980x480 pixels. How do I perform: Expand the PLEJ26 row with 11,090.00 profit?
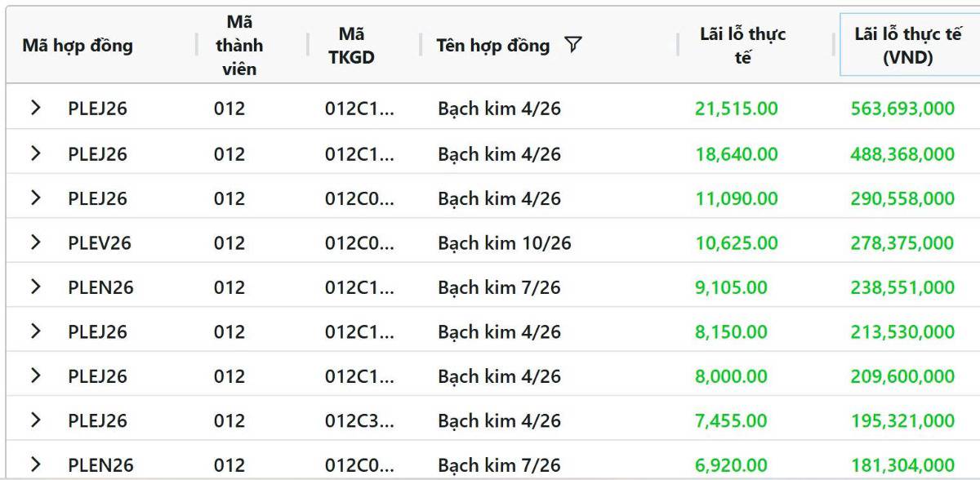[35, 198]
